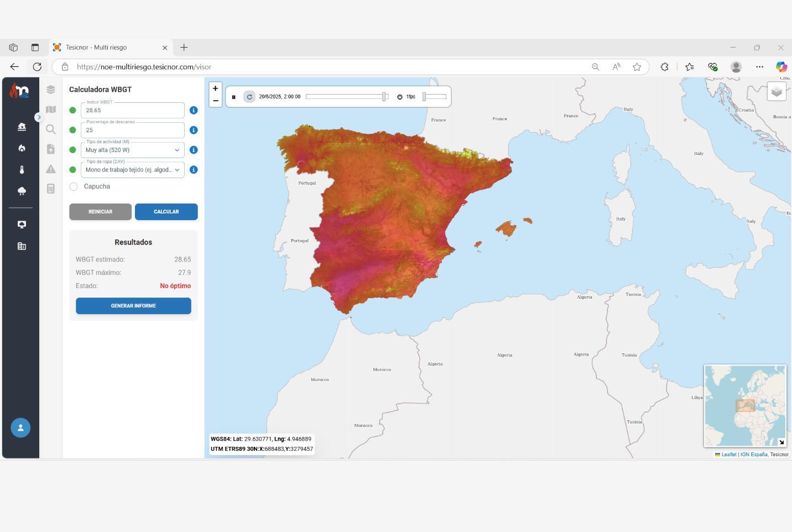
Task: Click the search magnifier tool icon
Action: coord(51,129)
